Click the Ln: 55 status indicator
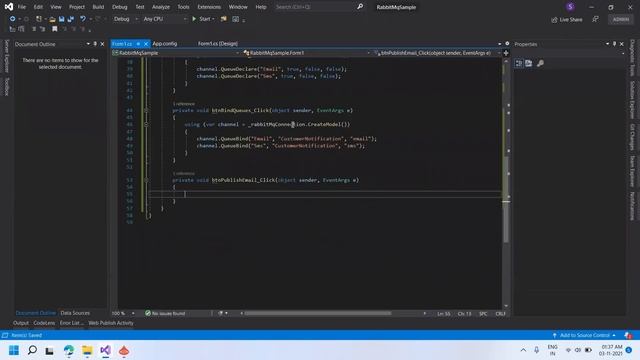 click(444, 313)
